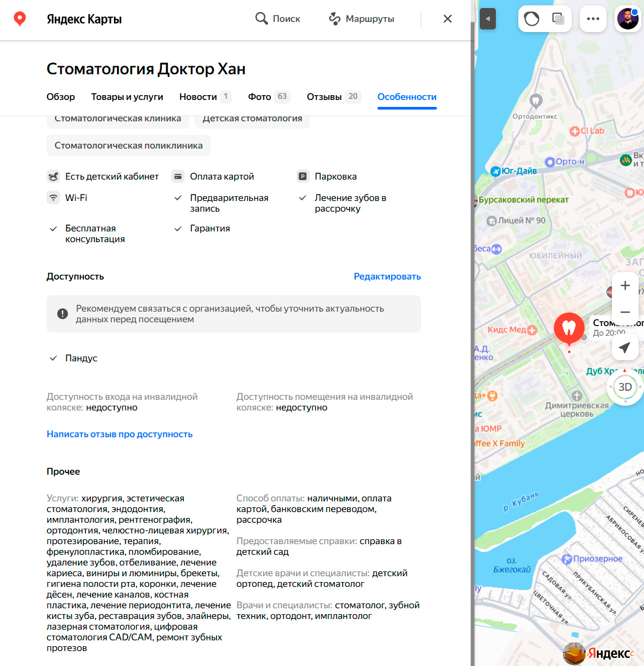
Task: Click the my-location arrow button
Action: [625, 347]
